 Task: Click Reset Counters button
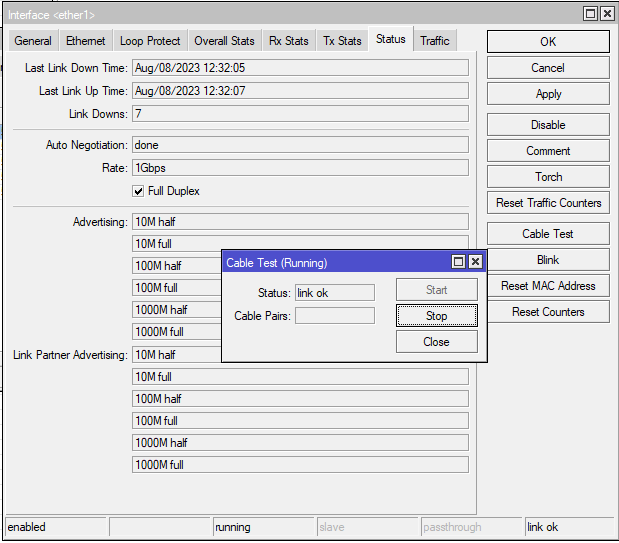548,312
